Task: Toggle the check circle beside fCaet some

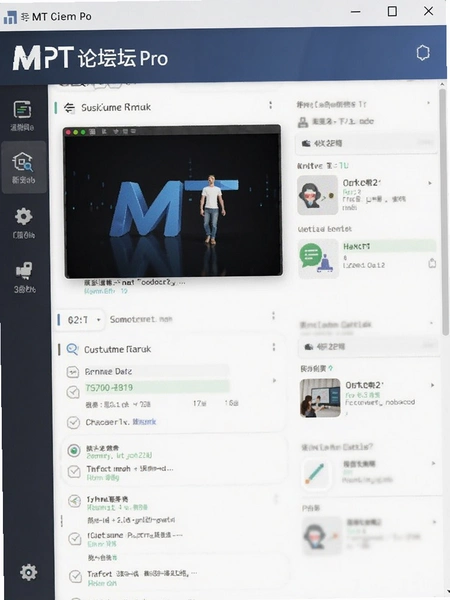Action: coord(75,539)
